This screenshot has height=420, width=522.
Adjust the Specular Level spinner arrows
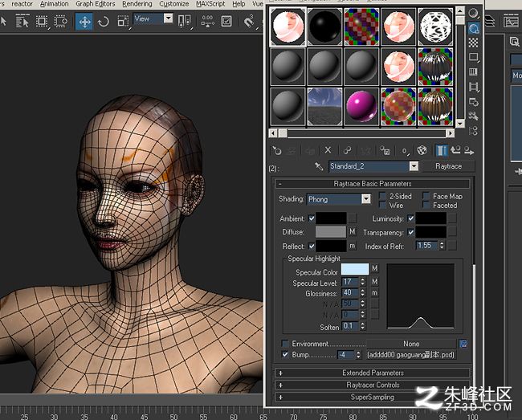[x=362, y=282]
